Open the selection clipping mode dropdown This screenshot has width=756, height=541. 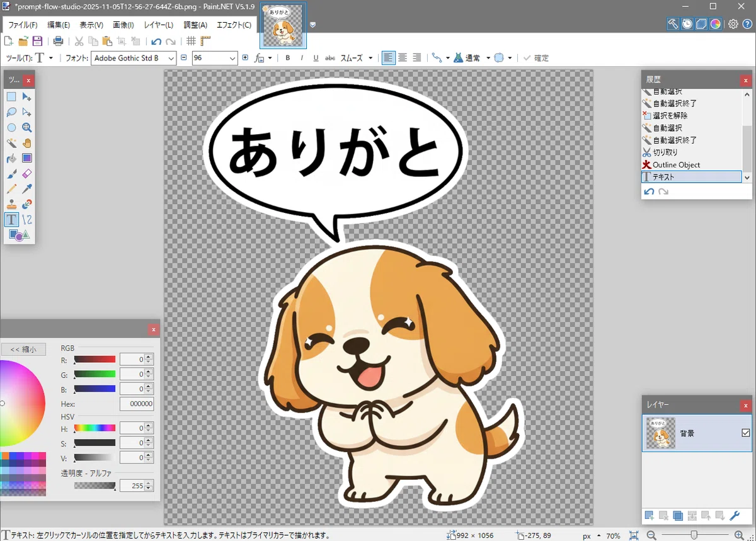pyautogui.click(x=503, y=58)
